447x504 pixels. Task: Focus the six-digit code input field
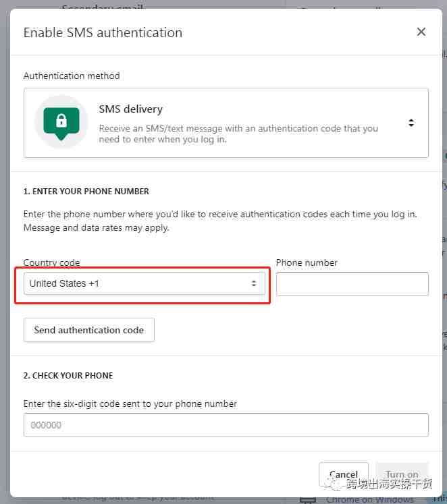tap(226, 425)
